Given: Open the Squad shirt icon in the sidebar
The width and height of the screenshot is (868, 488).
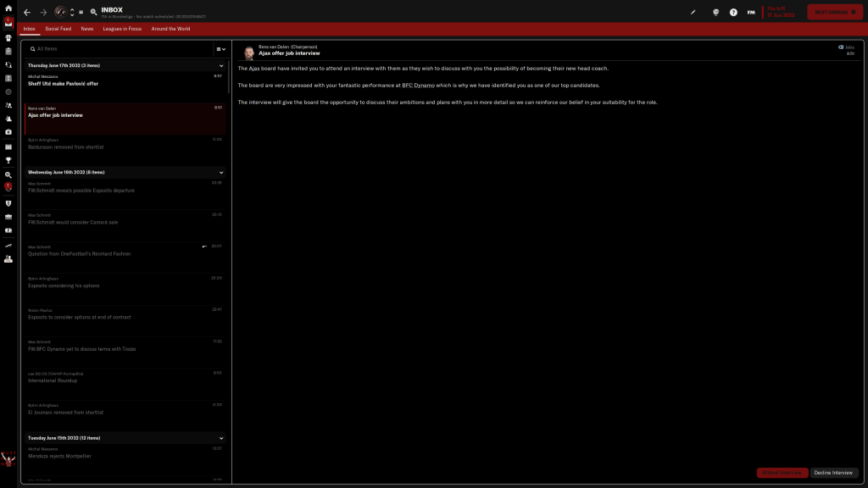Looking at the screenshot, I should coord(8,37).
